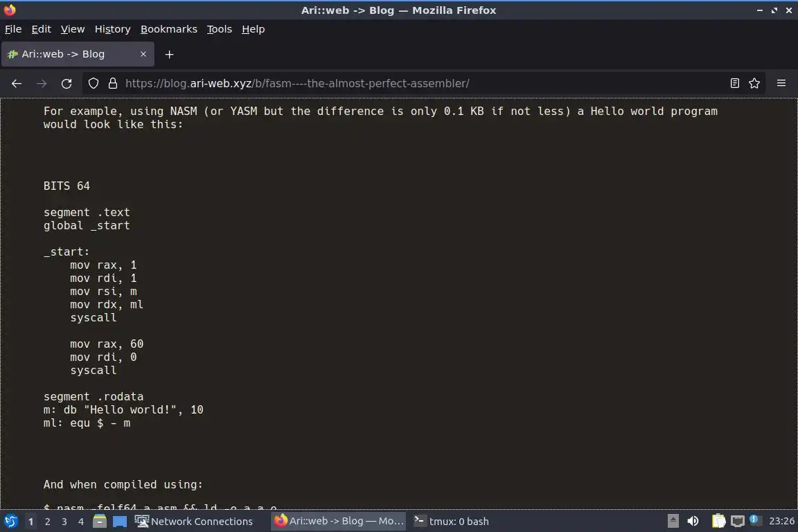Switch to tmux: 0 bash terminal
Viewport: 798px width, 532px height.
coord(451,522)
